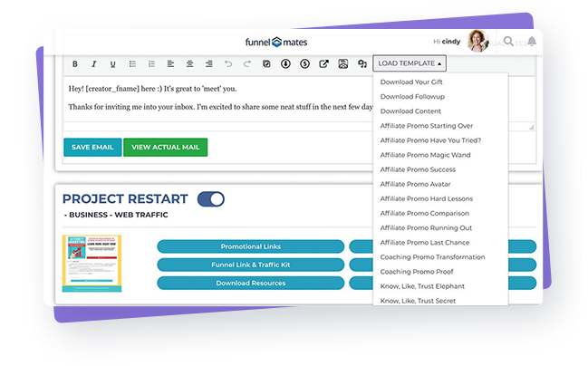The width and height of the screenshot is (588, 366).
Task: Apply italic formatting
Action: (x=93, y=64)
